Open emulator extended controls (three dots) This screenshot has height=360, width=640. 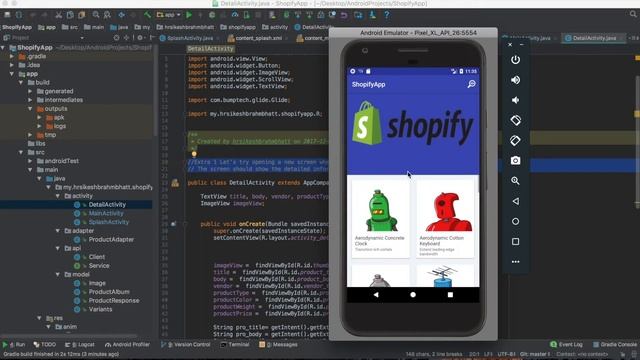(516, 262)
